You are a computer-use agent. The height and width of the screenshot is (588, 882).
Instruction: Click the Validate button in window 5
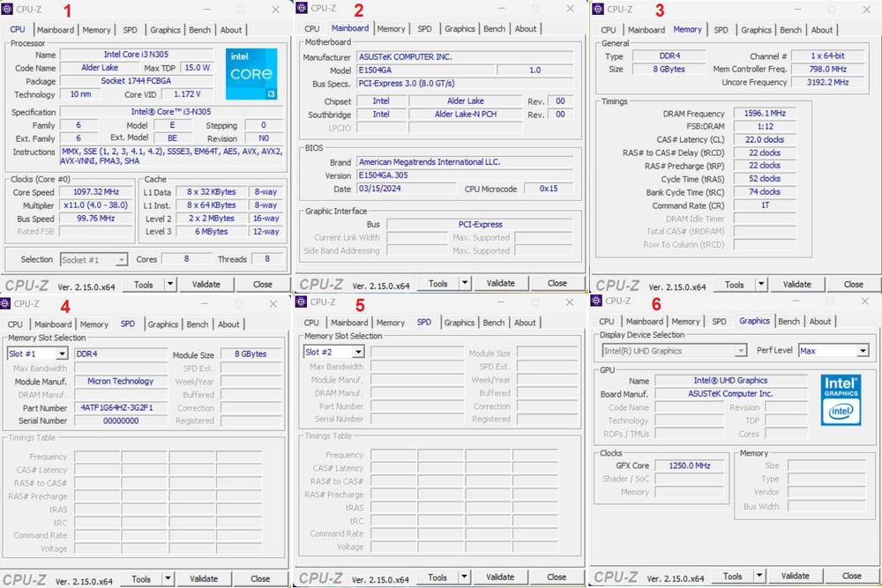pos(500,577)
